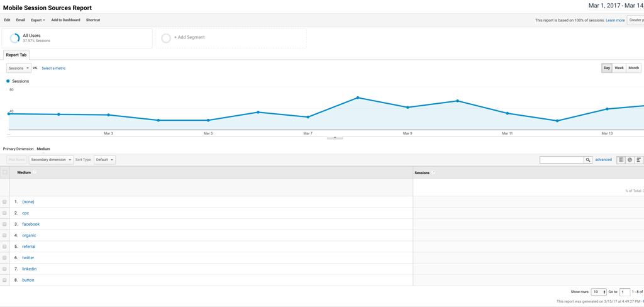Click the help icon next to Medium header
Image resolution: width=644 pixels, height=307 pixels.
(35, 172)
